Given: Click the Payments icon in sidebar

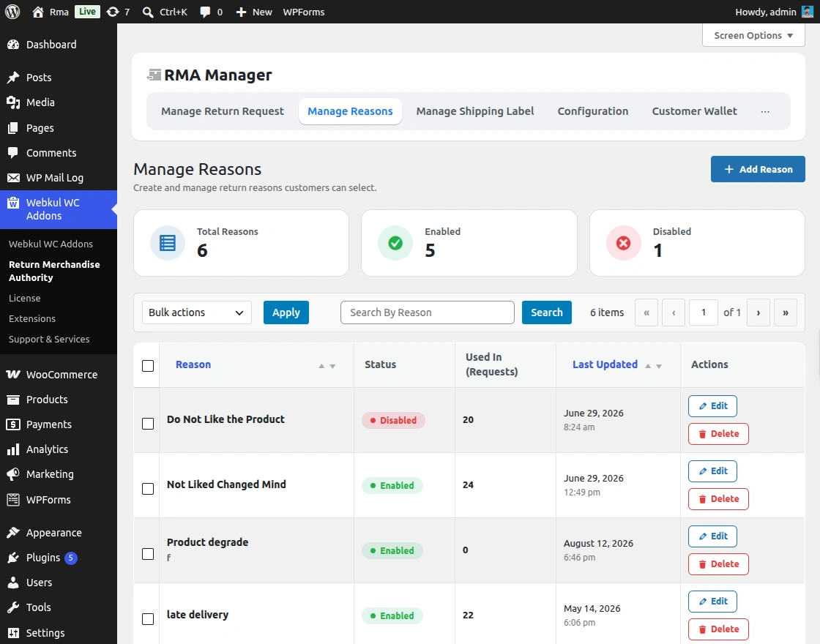Looking at the screenshot, I should [13, 424].
